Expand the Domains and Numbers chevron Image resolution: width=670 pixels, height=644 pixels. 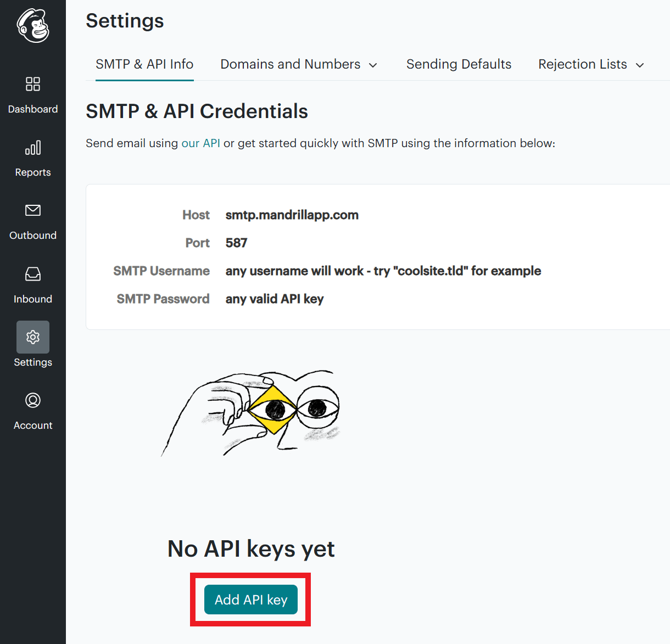(x=373, y=65)
